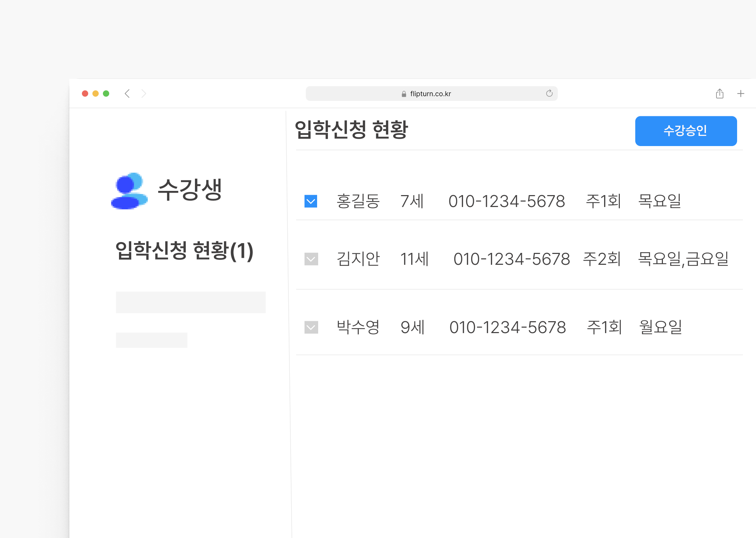This screenshot has height=538, width=756.
Task: Click the forward navigation arrow
Action: [x=144, y=93]
